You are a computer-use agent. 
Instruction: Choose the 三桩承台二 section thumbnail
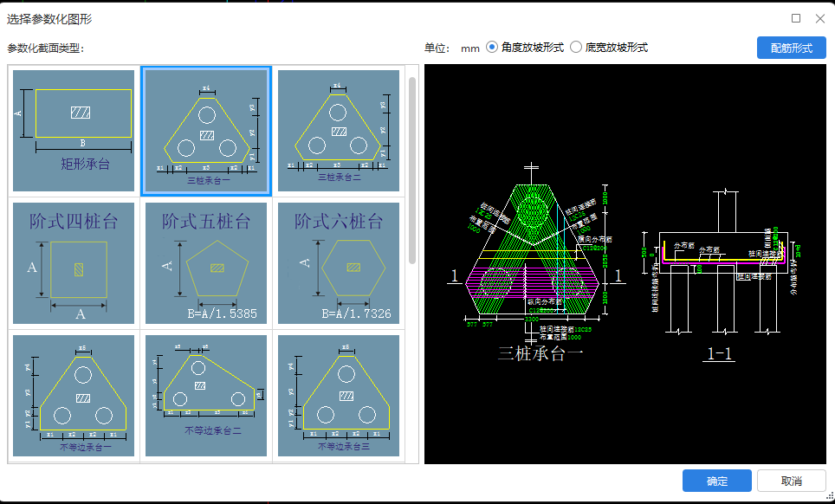(x=339, y=131)
